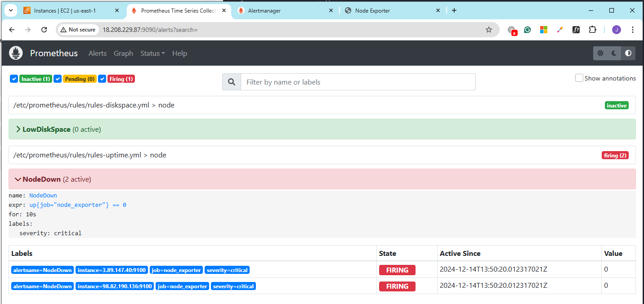The height and width of the screenshot is (304, 644).
Task: Go back to the previous page
Action: click(12, 30)
